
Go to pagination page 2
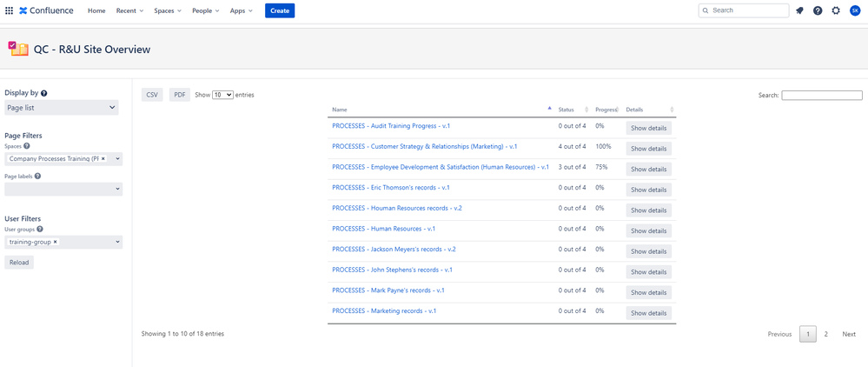[x=826, y=334]
